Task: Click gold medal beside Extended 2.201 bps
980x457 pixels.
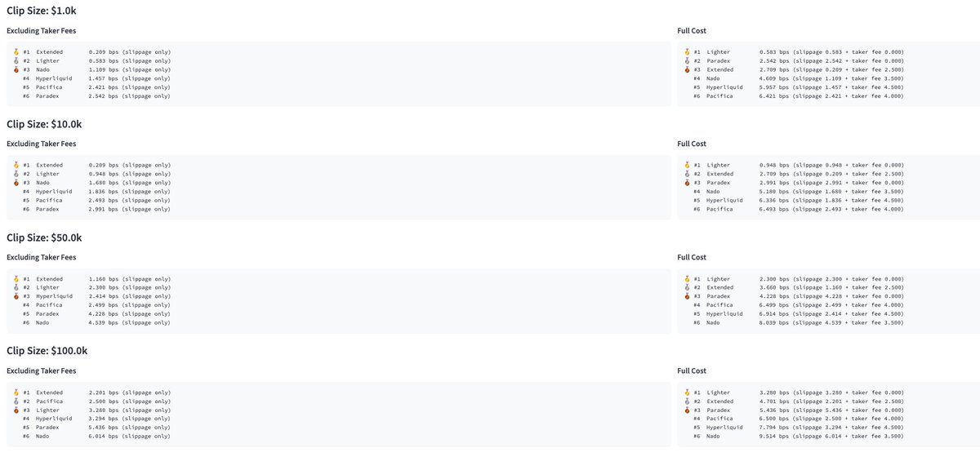Action: (x=16, y=392)
